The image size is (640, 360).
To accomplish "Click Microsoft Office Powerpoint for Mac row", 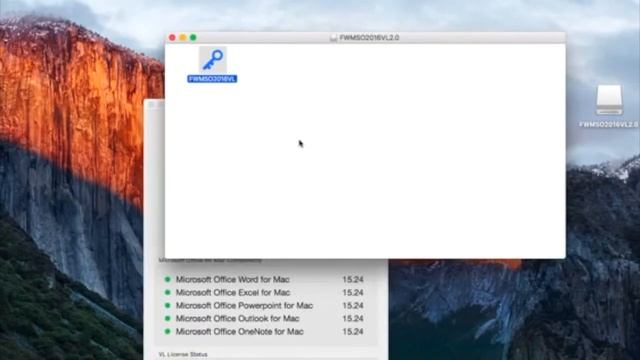I will click(264, 306).
